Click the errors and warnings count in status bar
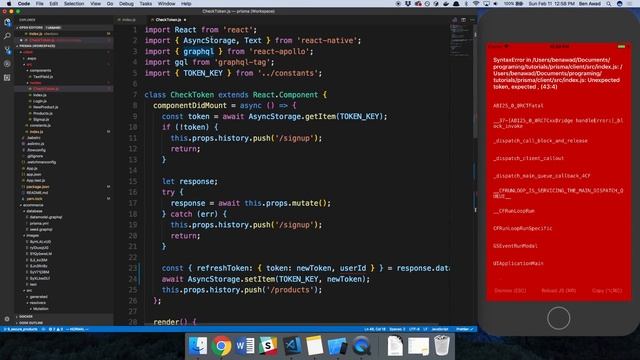 coord(56,329)
